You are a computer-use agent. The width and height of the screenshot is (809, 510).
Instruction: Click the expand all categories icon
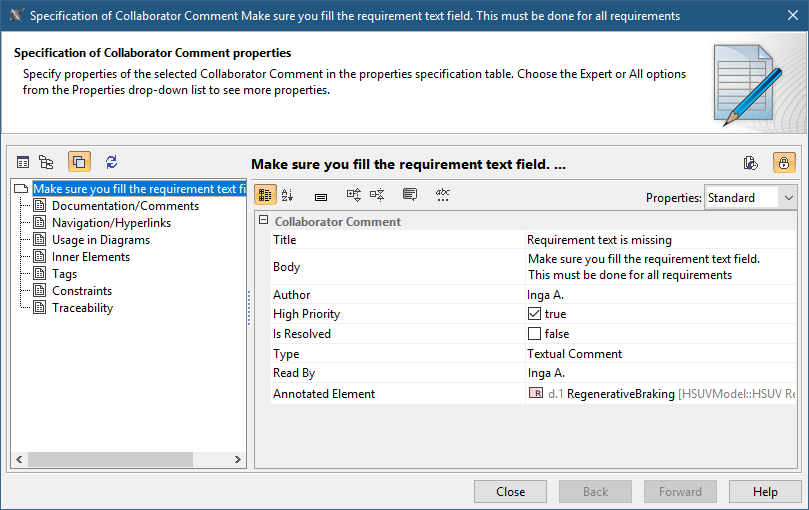click(354, 196)
